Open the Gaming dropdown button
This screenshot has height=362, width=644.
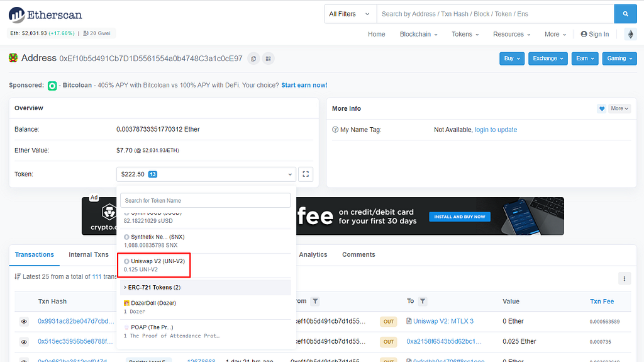(619, 59)
